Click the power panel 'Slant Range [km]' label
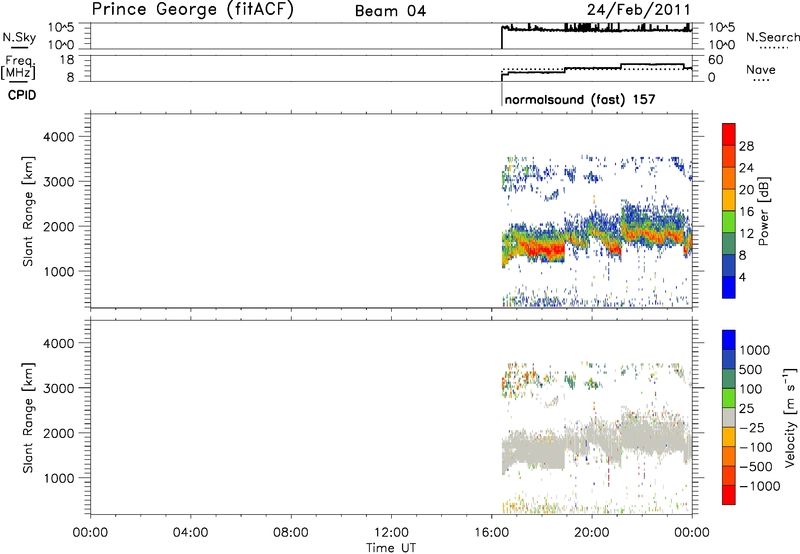The width and height of the screenshot is (800, 554). [28, 211]
